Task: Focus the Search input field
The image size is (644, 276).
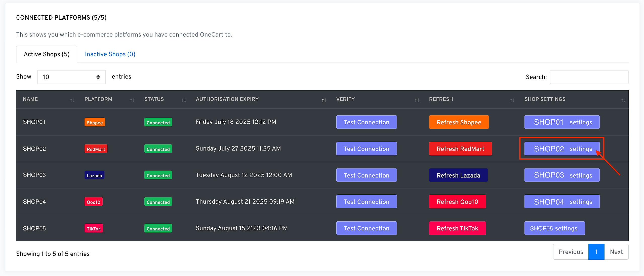Action: (589, 77)
